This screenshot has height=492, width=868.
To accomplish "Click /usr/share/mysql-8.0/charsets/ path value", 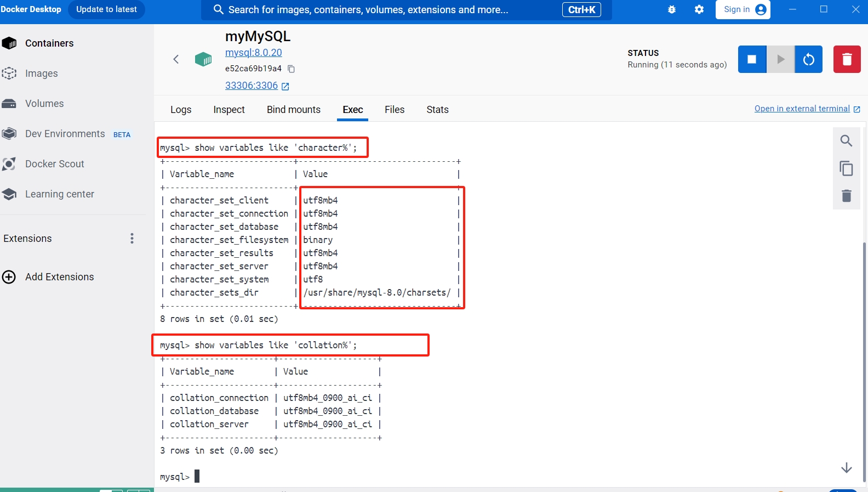I will (377, 292).
